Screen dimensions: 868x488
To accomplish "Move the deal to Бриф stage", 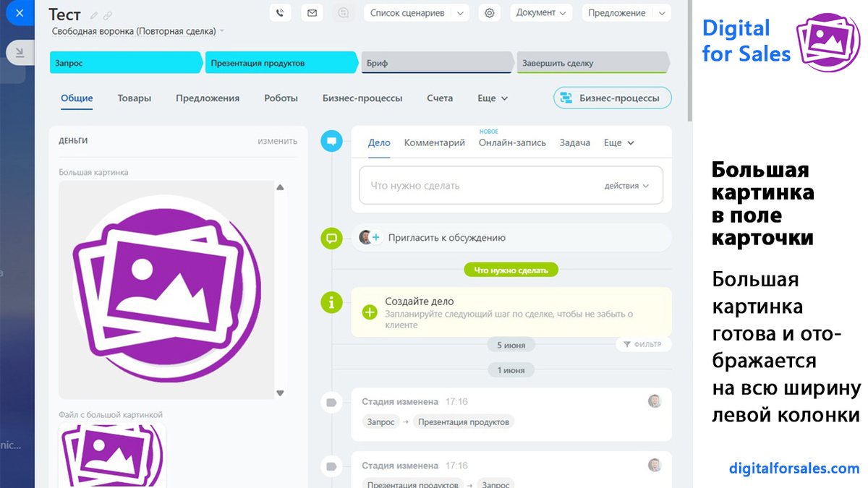I will click(437, 63).
